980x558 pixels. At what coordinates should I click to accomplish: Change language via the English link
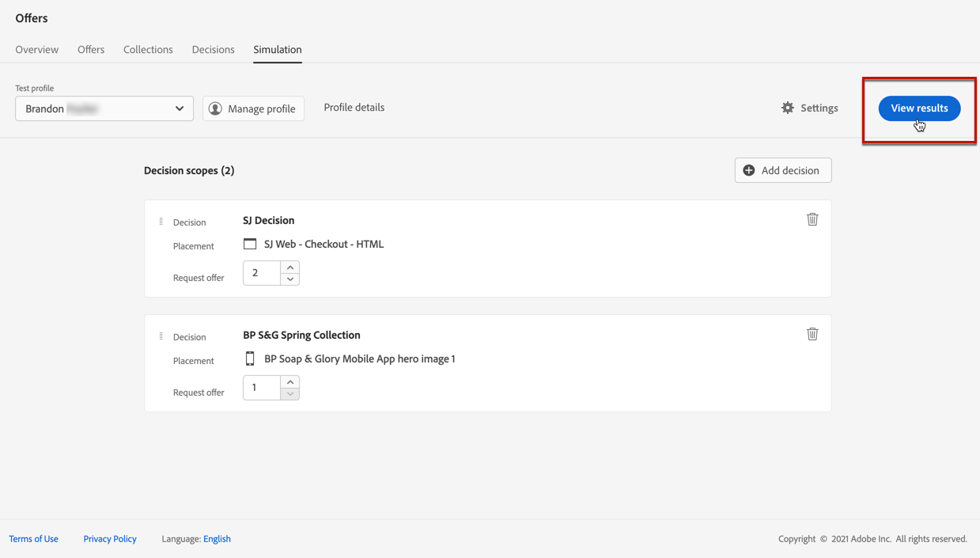(x=217, y=539)
